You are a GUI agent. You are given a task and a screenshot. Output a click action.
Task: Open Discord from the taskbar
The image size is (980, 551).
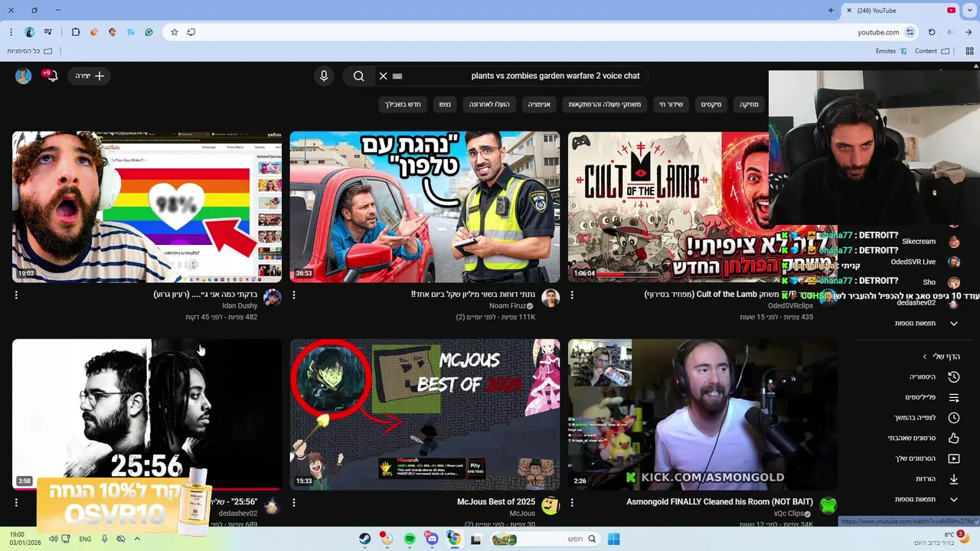coord(432,539)
